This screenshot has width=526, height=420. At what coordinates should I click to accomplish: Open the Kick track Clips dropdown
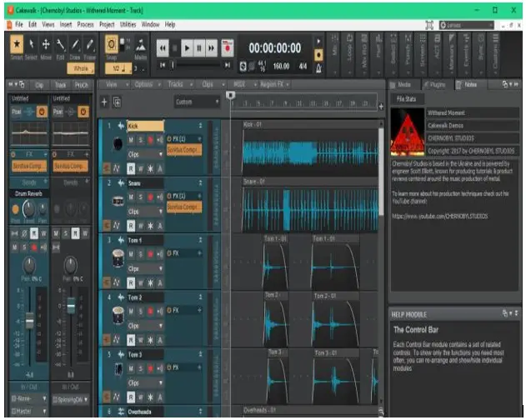pyautogui.click(x=145, y=154)
